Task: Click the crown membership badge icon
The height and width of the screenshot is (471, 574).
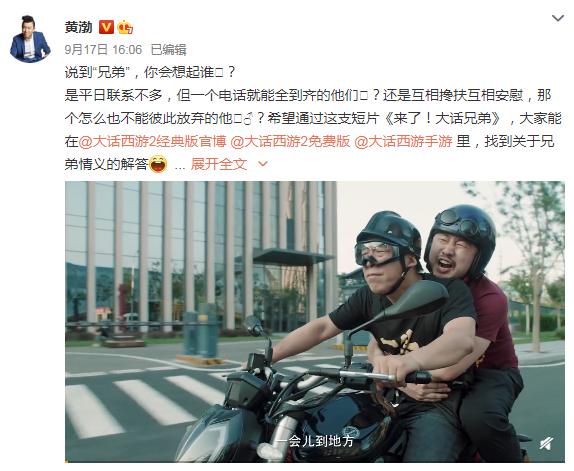Action: point(125,27)
